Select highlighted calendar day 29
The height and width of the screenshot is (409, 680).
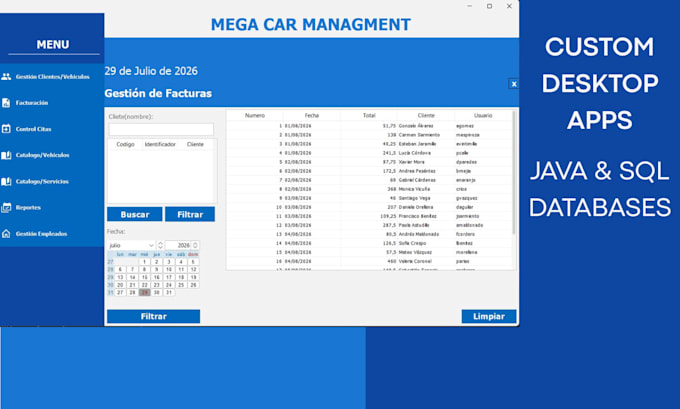(x=144, y=293)
